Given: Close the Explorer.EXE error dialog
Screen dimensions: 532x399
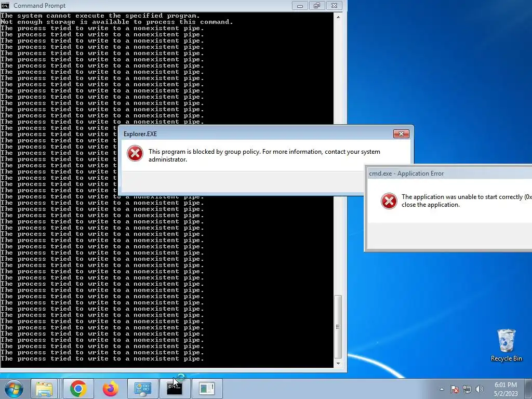Looking at the screenshot, I should tap(401, 134).
